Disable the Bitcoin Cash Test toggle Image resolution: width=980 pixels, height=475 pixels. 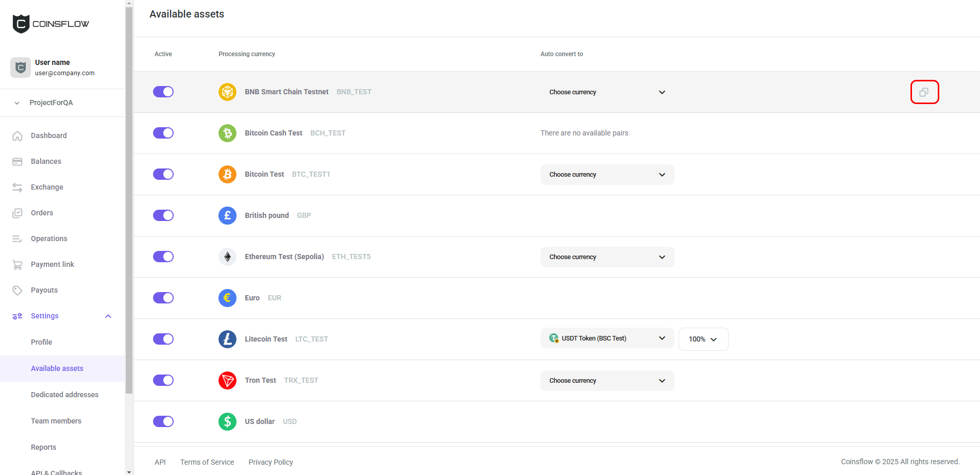(x=163, y=133)
